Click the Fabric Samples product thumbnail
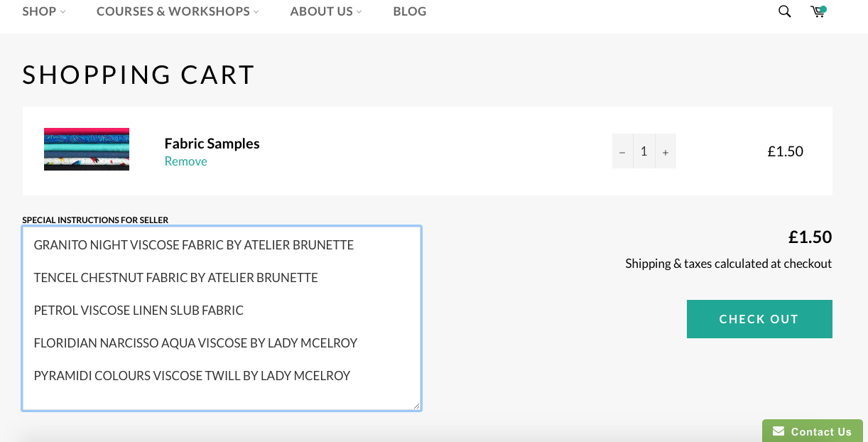The image size is (868, 442). pos(87,149)
